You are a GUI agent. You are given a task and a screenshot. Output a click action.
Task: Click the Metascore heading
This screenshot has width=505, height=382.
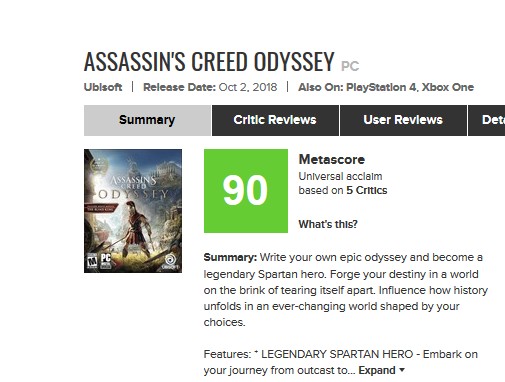[x=332, y=159]
